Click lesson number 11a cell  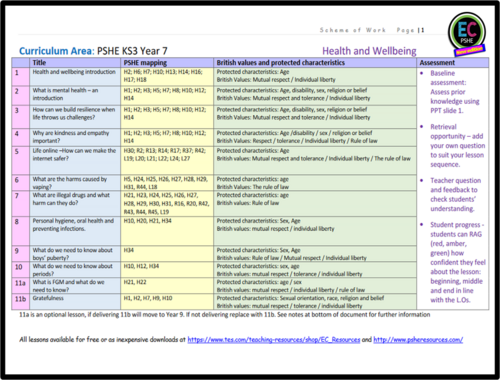[x=21, y=286]
